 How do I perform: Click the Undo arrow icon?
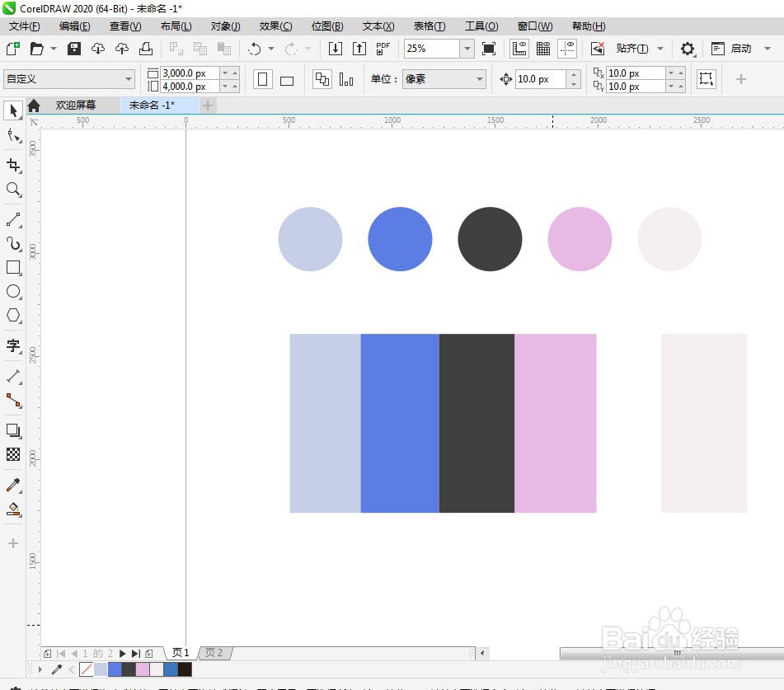(x=255, y=49)
